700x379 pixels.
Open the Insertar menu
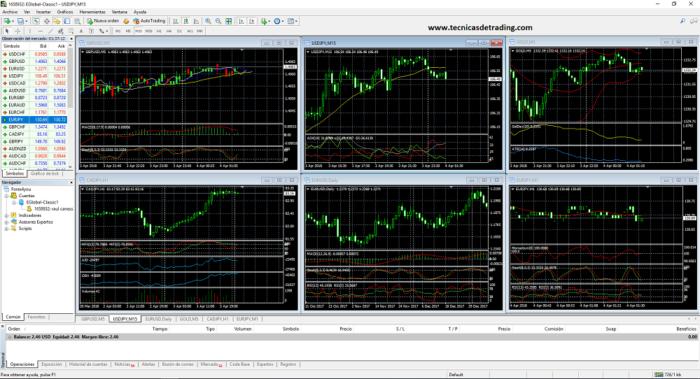43,12
